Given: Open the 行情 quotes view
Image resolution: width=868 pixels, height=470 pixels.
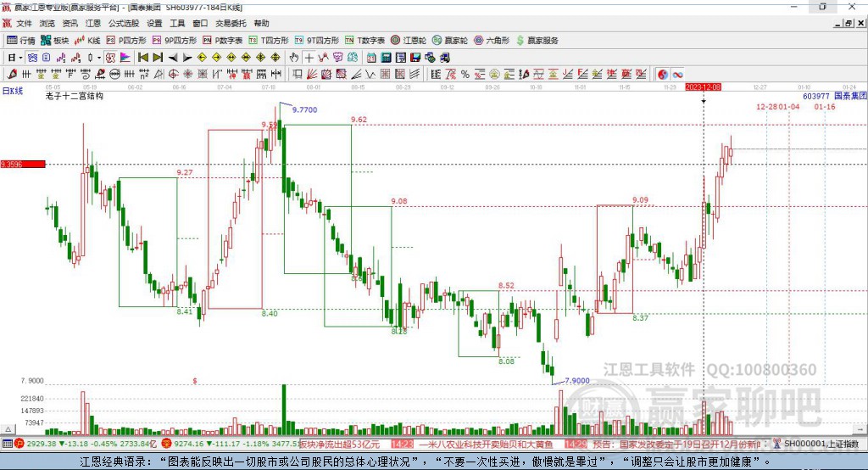Looking at the screenshot, I should tap(20, 41).
